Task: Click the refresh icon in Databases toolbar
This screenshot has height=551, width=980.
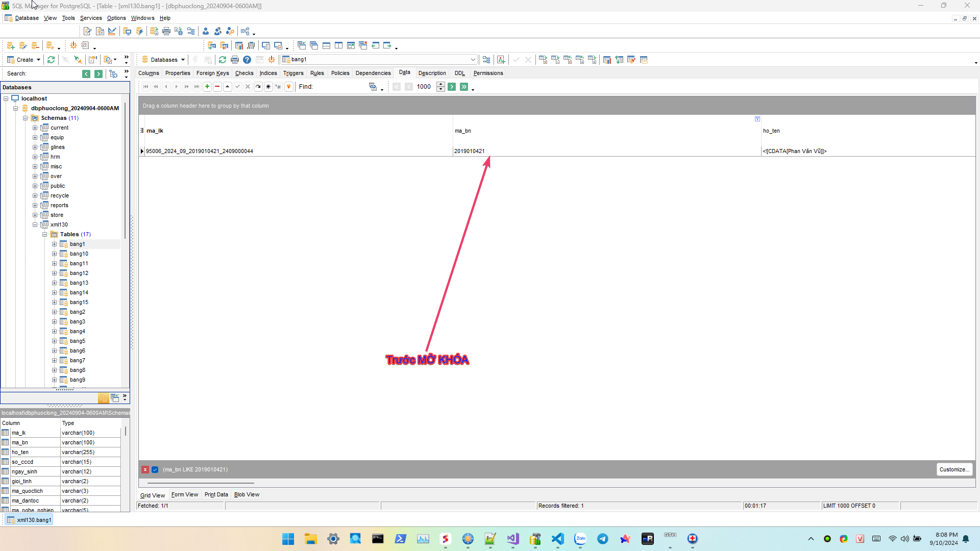Action: pyautogui.click(x=223, y=60)
